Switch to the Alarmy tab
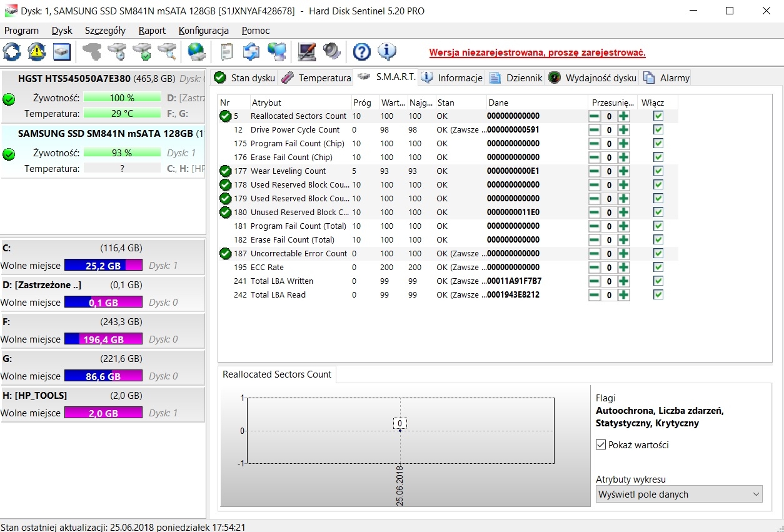 [666, 78]
